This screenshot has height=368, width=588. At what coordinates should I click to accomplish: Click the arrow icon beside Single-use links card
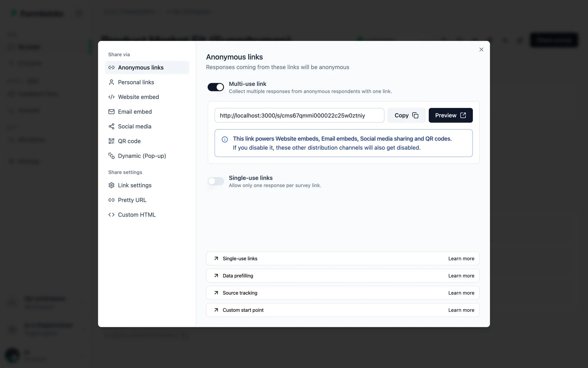[x=216, y=259]
